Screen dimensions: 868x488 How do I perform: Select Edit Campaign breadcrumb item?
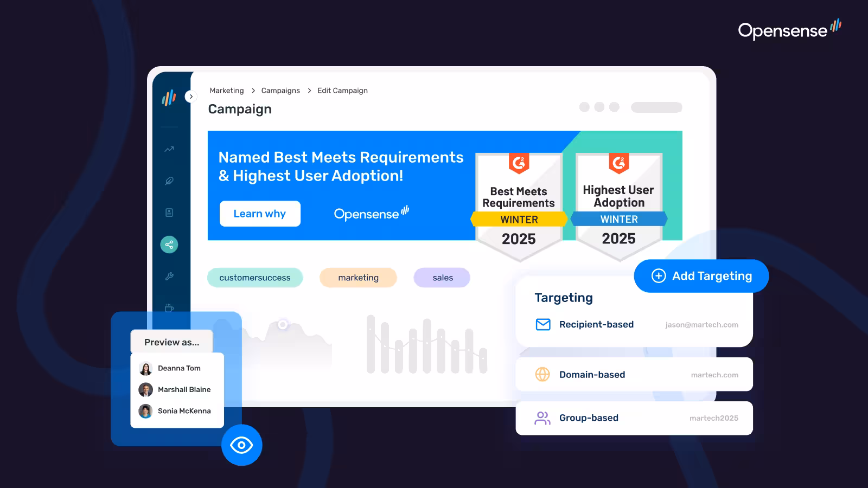342,91
